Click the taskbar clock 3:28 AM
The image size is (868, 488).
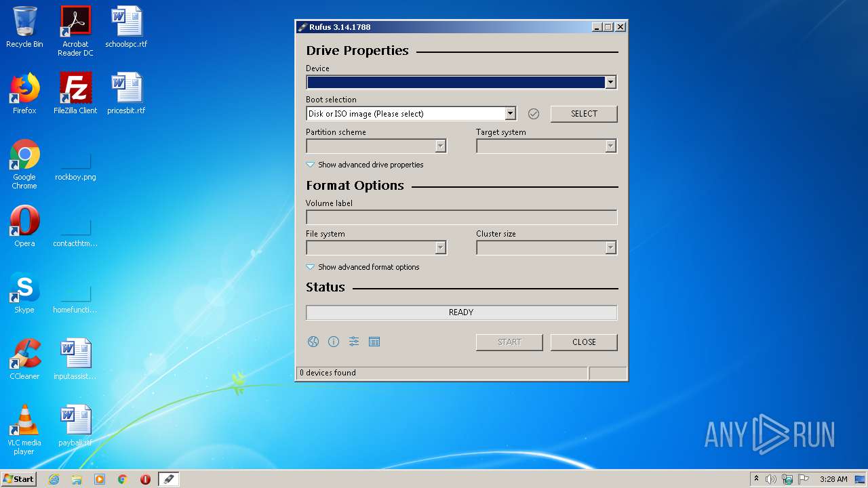click(833, 479)
